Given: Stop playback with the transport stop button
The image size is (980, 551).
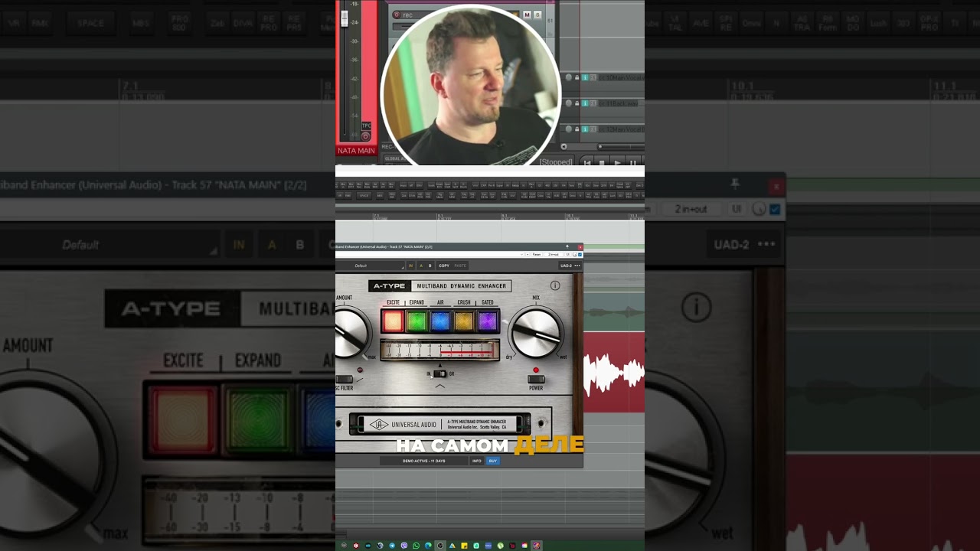Looking at the screenshot, I should point(602,163).
